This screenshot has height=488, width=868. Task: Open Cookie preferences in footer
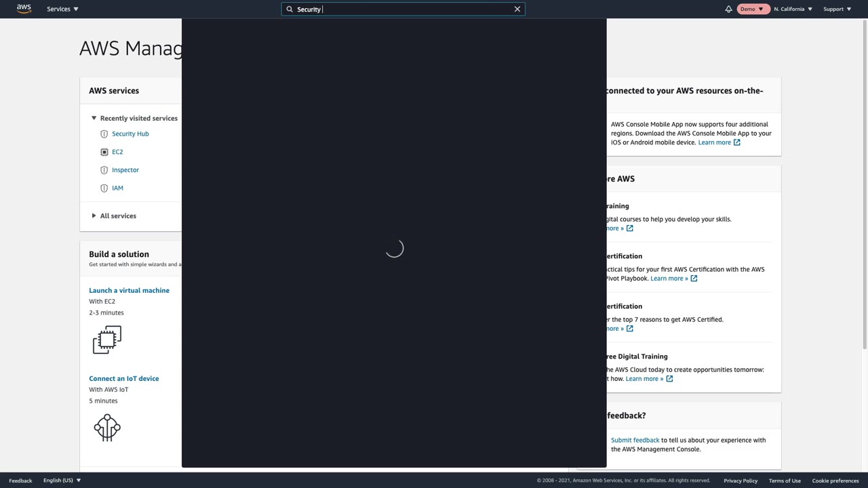835,481
